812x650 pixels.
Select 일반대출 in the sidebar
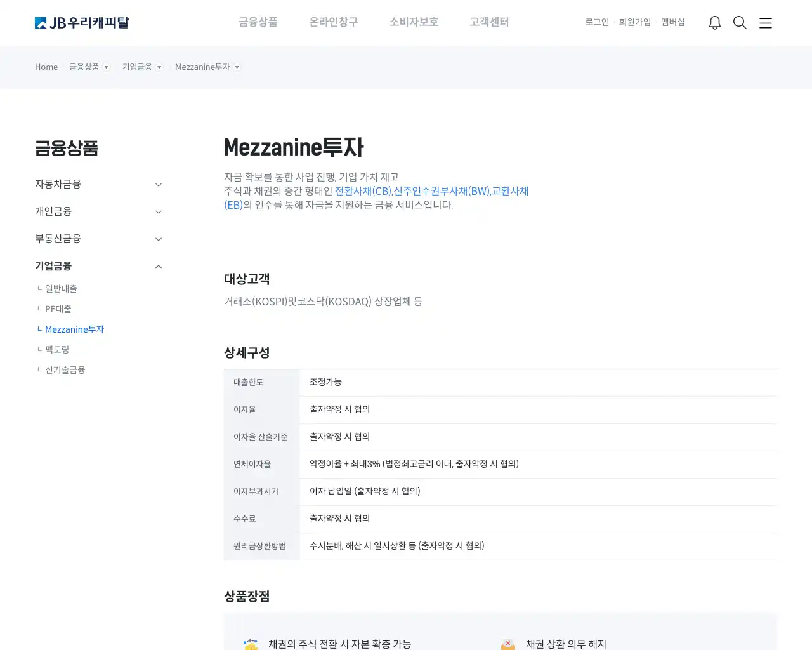pyautogui.click(x=61, y=289)
